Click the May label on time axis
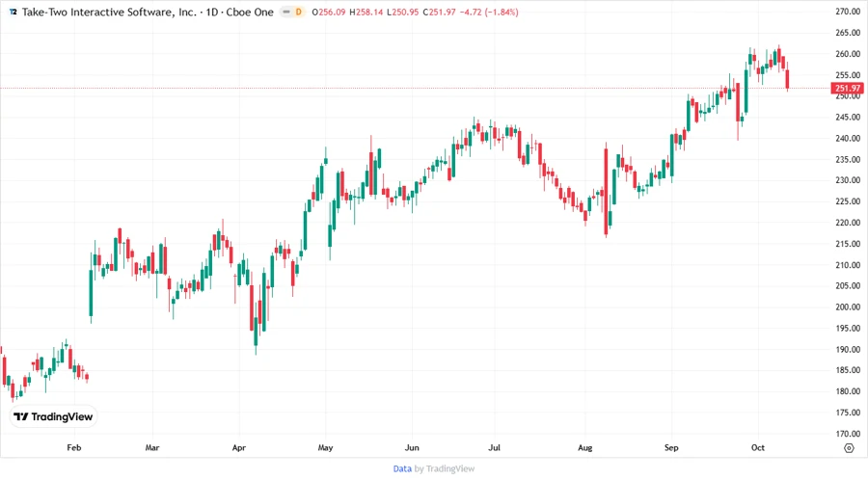 tap(325, 447)
